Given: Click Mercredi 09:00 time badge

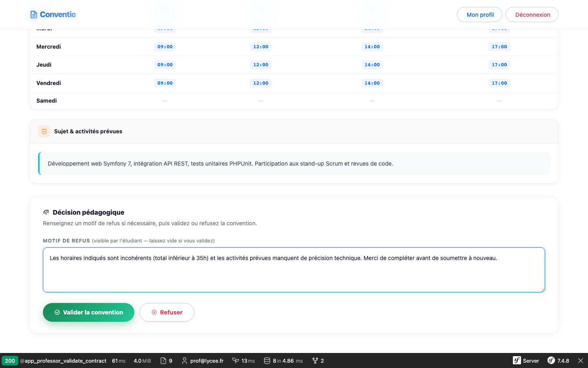Looking at the screenshot, I should [x=165, y=47].
